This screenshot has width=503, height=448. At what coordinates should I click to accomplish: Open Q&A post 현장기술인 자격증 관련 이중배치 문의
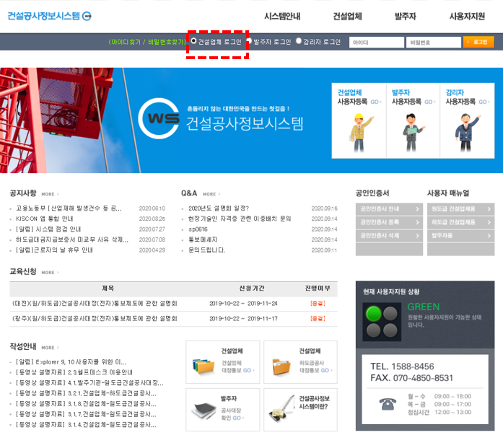pyautogui.click(x=240, y=219)
